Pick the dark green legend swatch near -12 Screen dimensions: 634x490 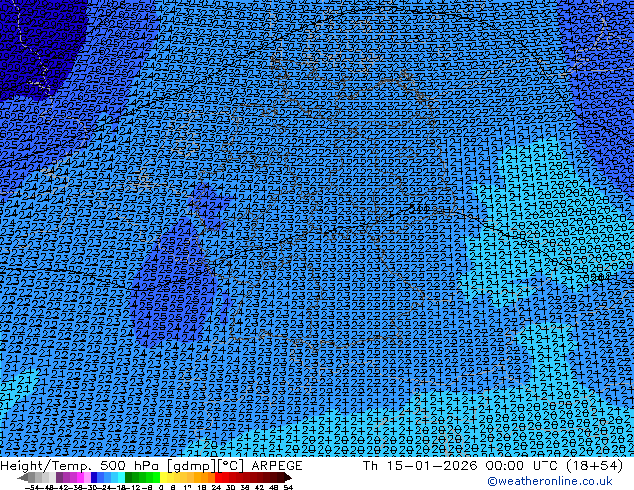129,478
